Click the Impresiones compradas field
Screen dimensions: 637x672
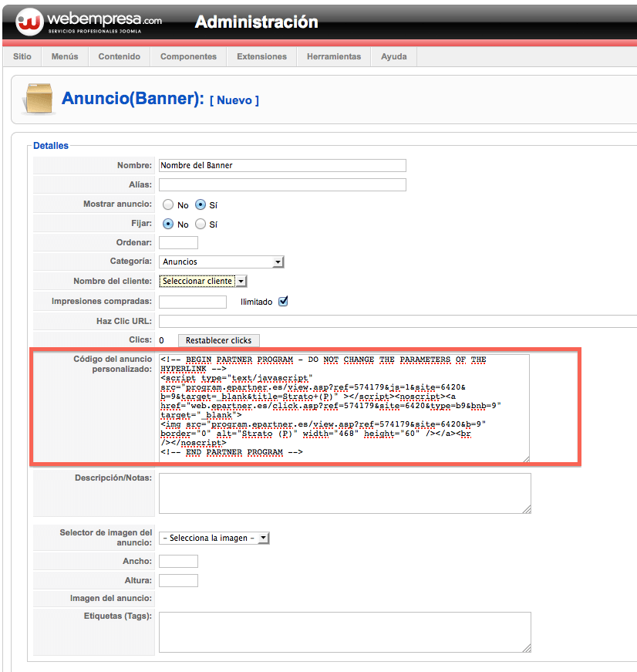click(x=192, y=302)
